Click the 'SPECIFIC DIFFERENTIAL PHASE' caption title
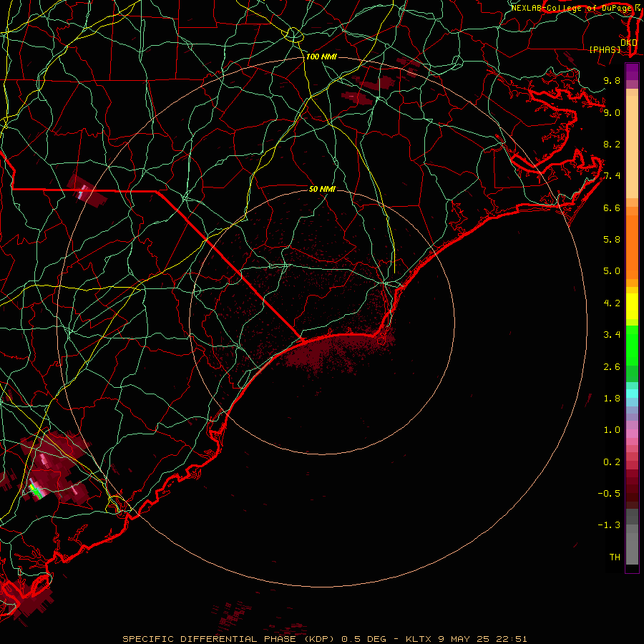 click(209, 639)
